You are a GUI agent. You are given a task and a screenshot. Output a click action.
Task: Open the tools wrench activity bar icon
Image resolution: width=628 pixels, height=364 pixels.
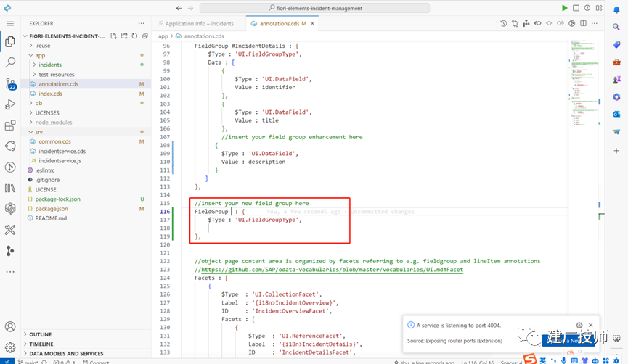(x=10, y=230)
